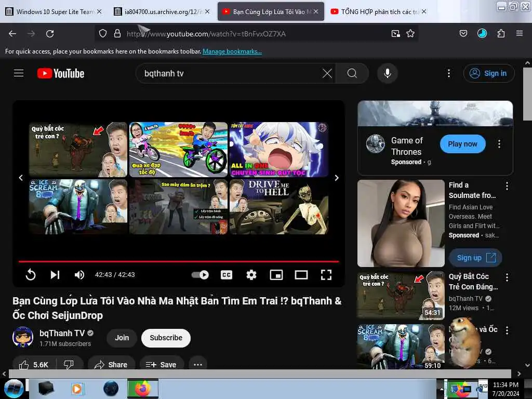The image size is (532, 399).
Task: Open Firefox in the taskbar
Action: 142,389
